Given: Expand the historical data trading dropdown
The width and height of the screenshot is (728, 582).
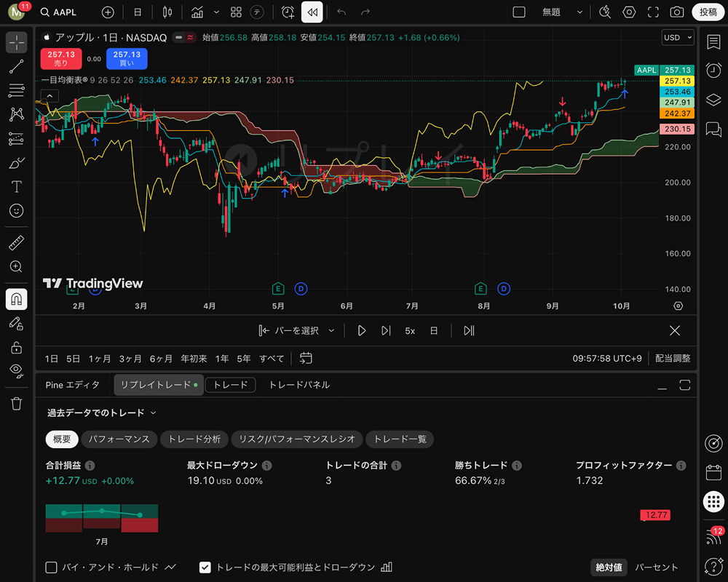Looking at the screenshot, I should [x=102, y=413].
